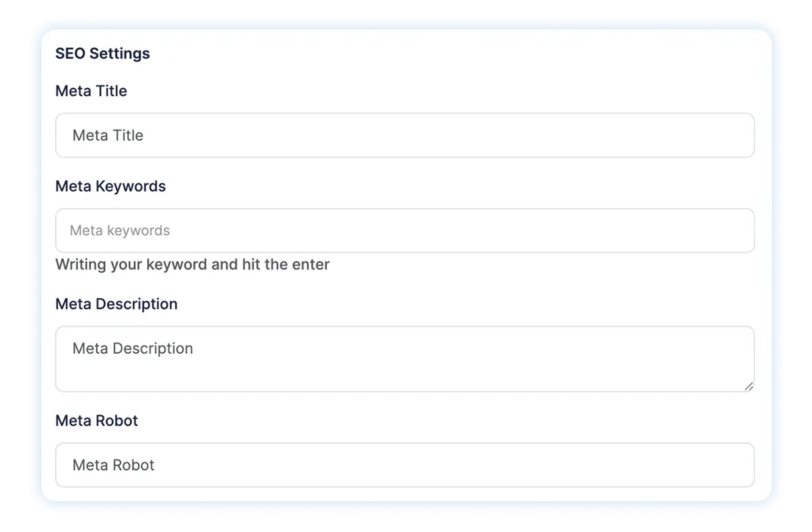Click the "Meta Description" field label

click(x=116, y=304)
